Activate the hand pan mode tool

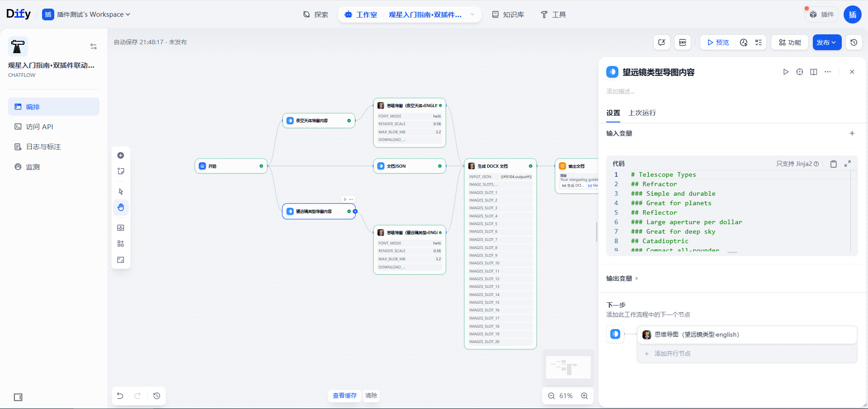(x=121, y=207)
